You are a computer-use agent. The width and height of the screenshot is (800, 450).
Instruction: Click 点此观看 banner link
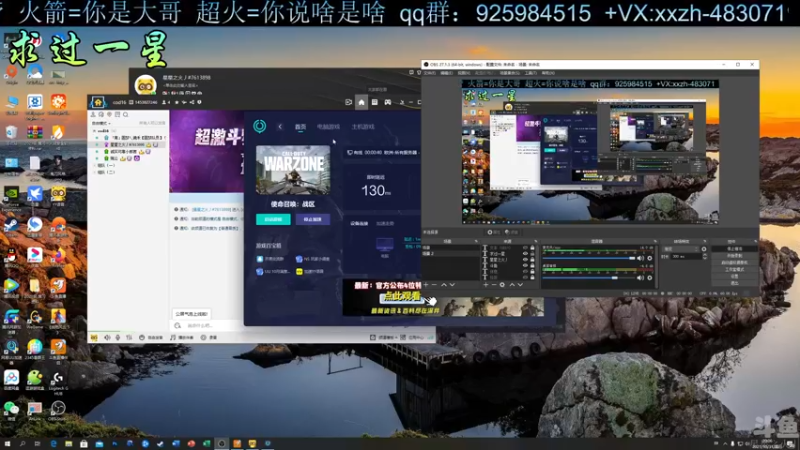402,296
